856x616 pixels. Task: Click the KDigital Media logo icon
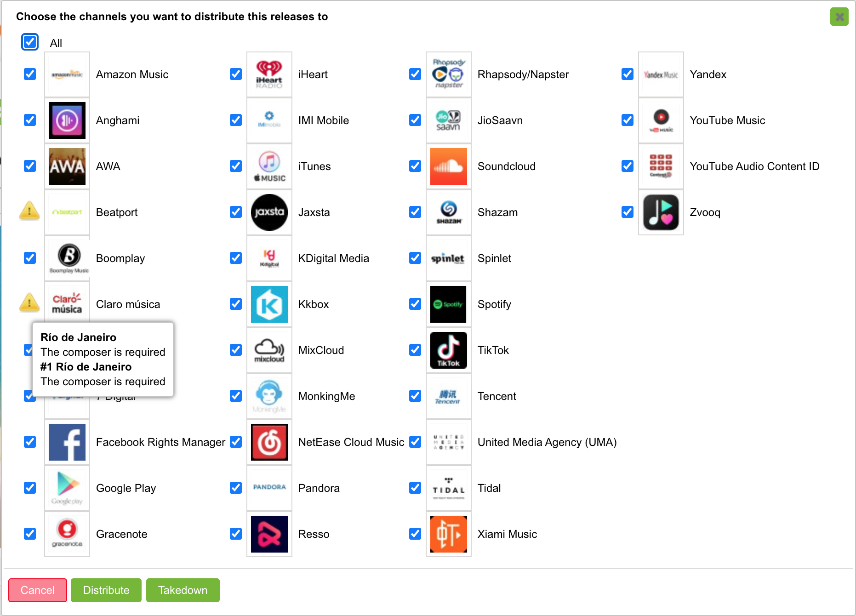269,258
